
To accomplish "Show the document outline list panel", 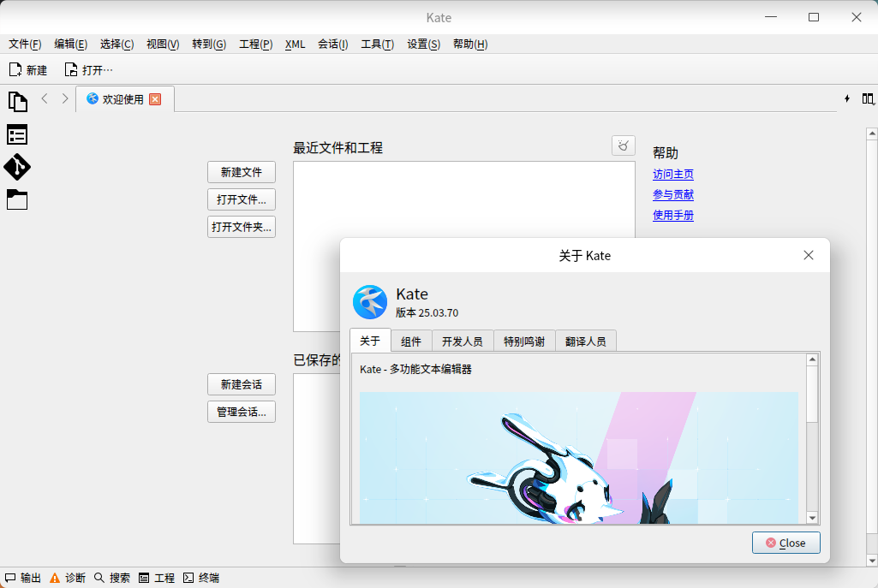I will [17, 134].
